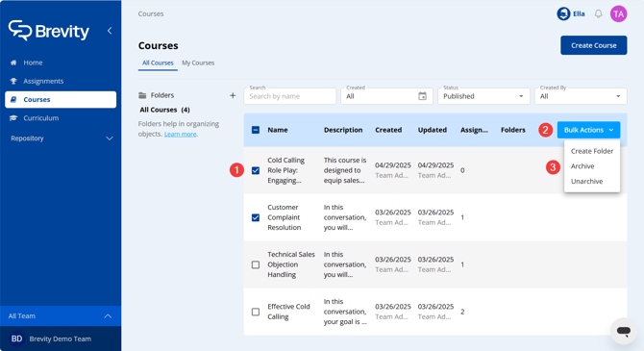The image size is (644, 351).
Task: Sort by the Name column header
Action: (x=278, y=130)
